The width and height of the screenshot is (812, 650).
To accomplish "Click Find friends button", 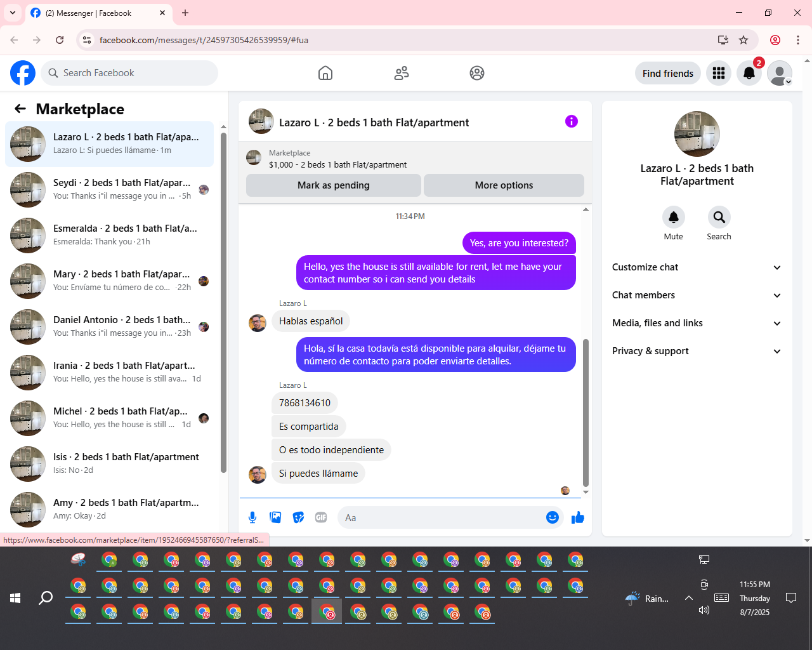I will pos(668,73).
